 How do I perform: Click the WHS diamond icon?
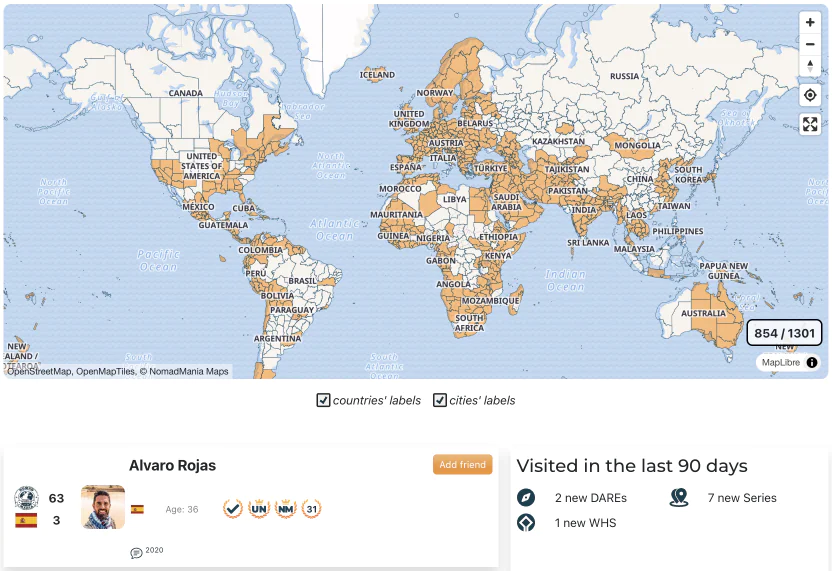point(526,523)
